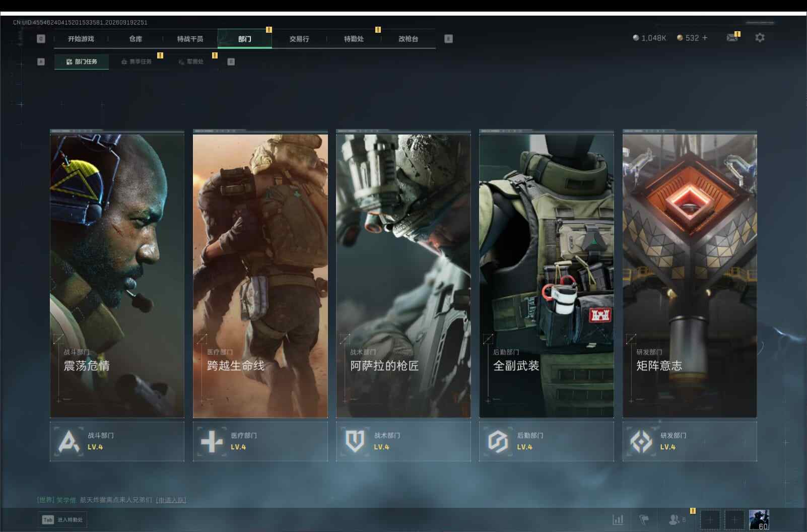Click the 世界 chat channel tag
Image resolution: width=807 pixels, height=532 pixels.
pyautogui.click(x=46, y=500)
